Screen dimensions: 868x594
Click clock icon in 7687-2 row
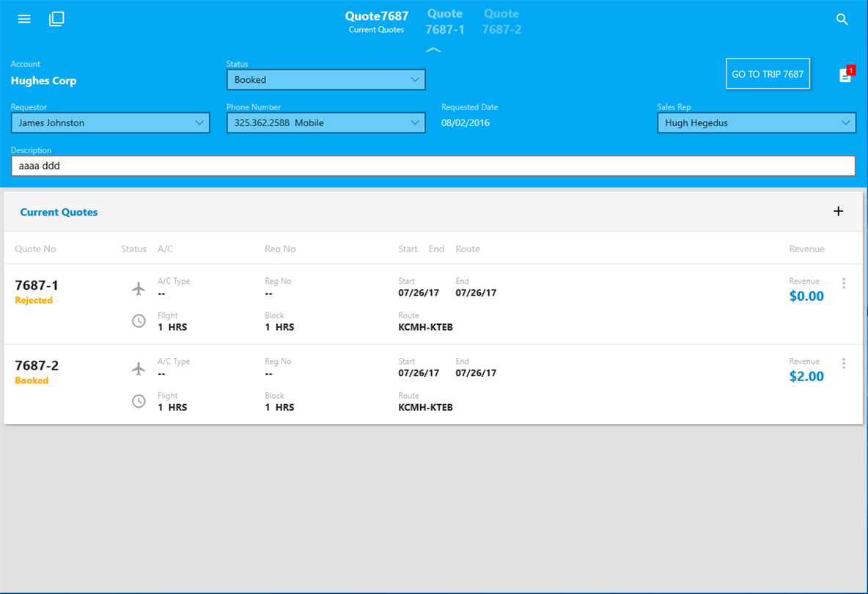coord(139,401)
